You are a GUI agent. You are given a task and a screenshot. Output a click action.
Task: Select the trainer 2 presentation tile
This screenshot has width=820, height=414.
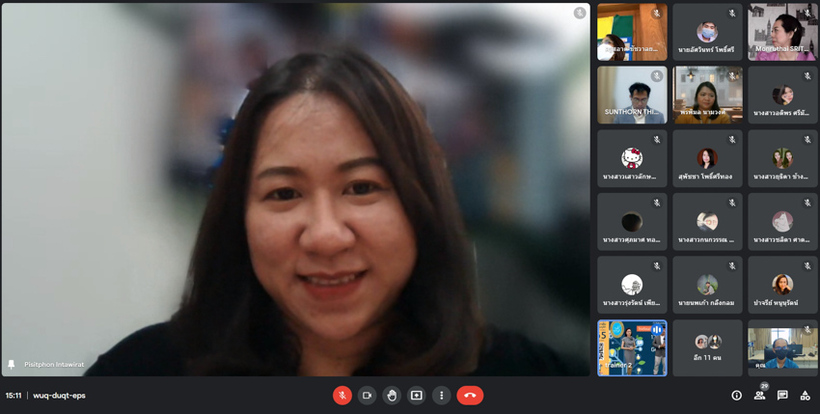pyautogui.click(x=632, y=348)
